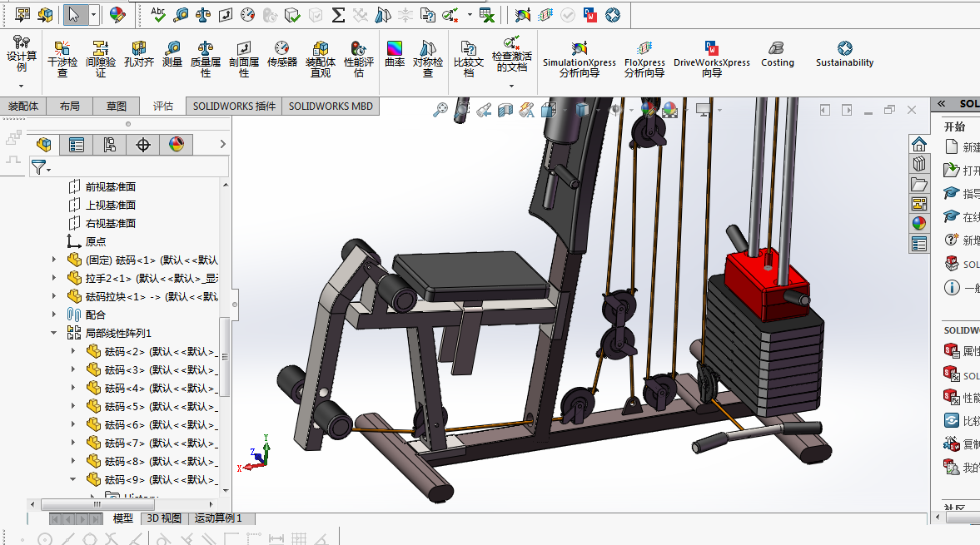Image resolution: width=980 pixels, height=545 pixels.
Task: Open the Sustainability tool
Action: pos(844,54)
